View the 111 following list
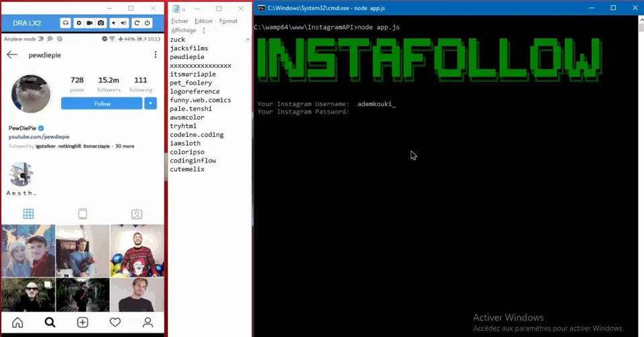 141,84
